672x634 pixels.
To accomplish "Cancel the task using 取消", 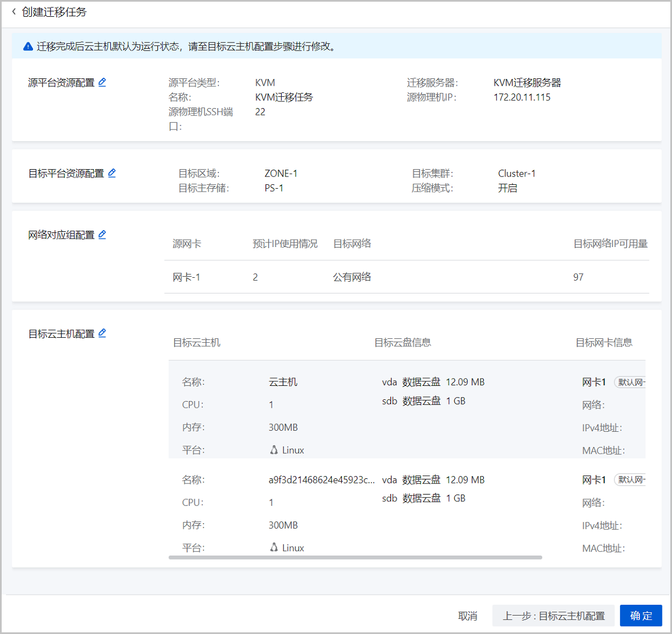I will coord(468,615).
